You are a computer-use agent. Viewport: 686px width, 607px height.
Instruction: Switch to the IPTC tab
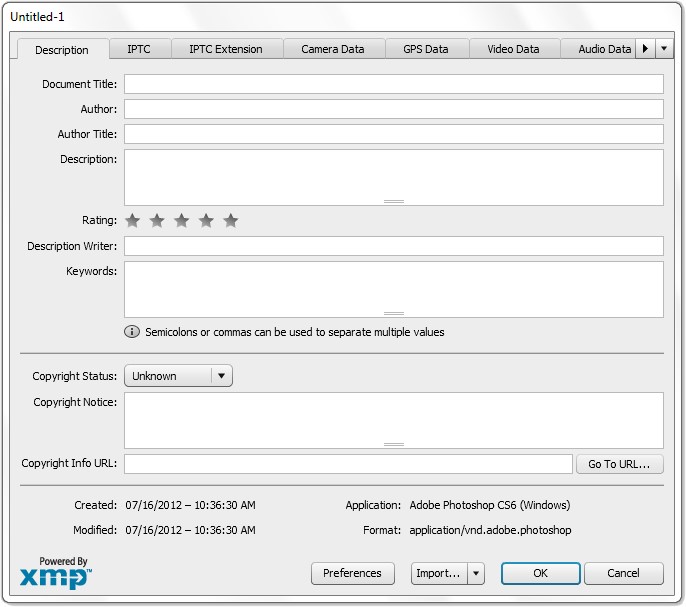[139, 49]
